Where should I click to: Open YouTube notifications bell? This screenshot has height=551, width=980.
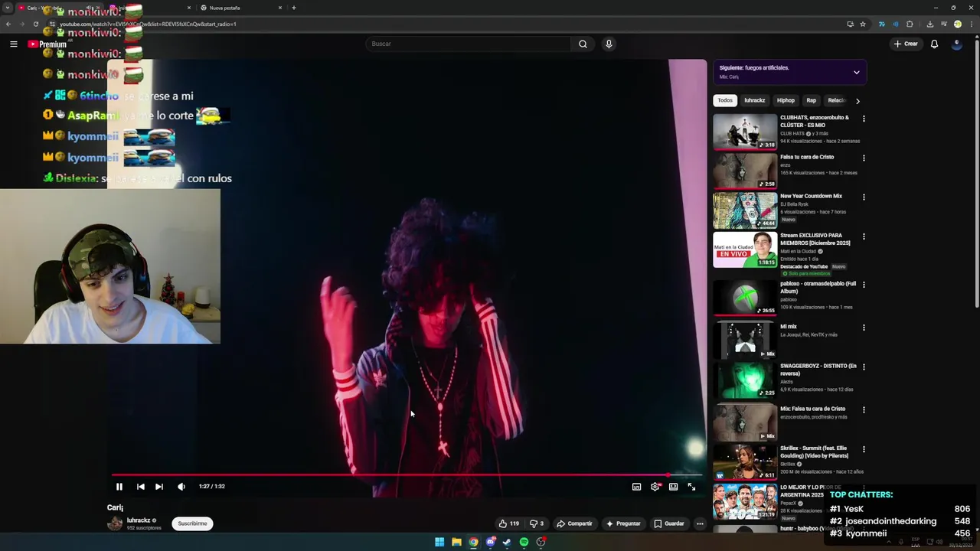tap(934, 44)
